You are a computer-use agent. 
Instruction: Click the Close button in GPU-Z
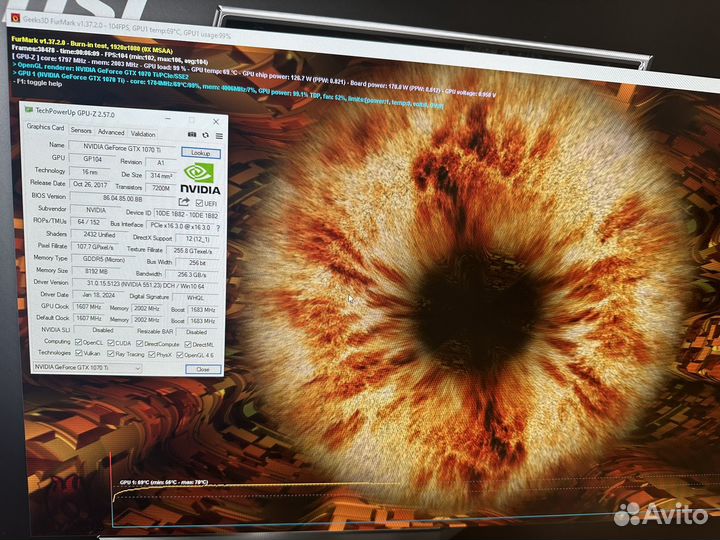(x=203, y=369)
